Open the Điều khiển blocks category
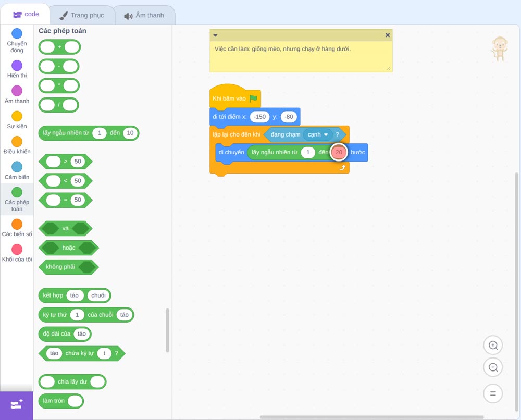This screenshot has width=521, height=420. point(17,145)
